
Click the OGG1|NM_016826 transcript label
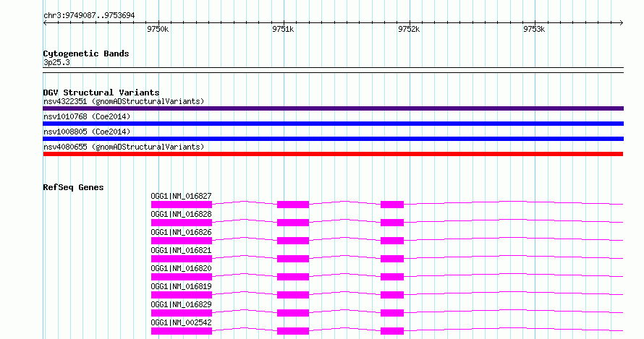tap(181, 232)
